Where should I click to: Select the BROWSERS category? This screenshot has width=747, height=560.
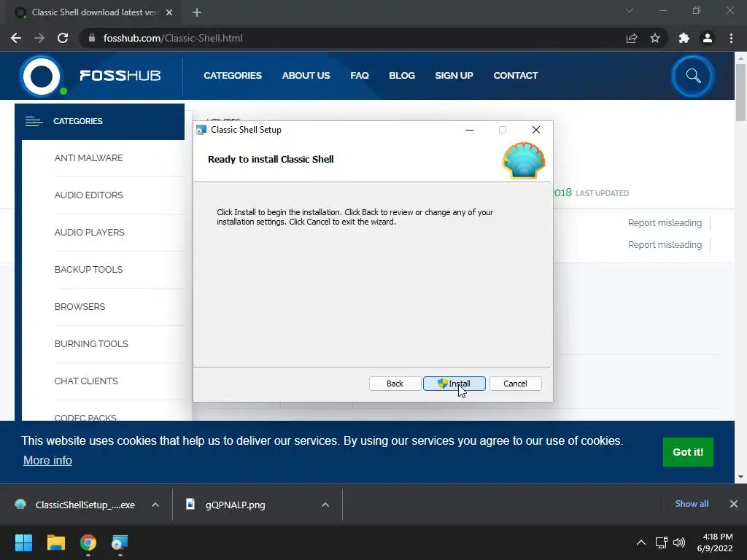pyautogui.click(x=80, y=306)
